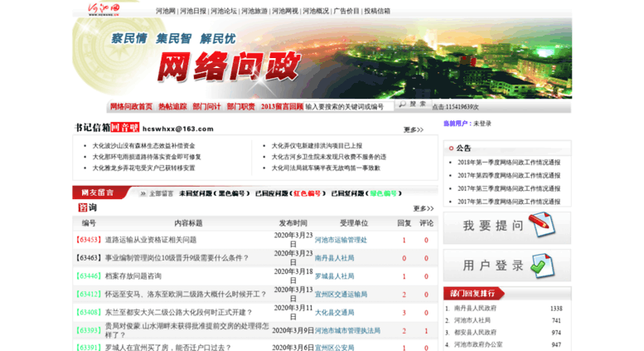Open the 部门问计 tab

[206, 107]
